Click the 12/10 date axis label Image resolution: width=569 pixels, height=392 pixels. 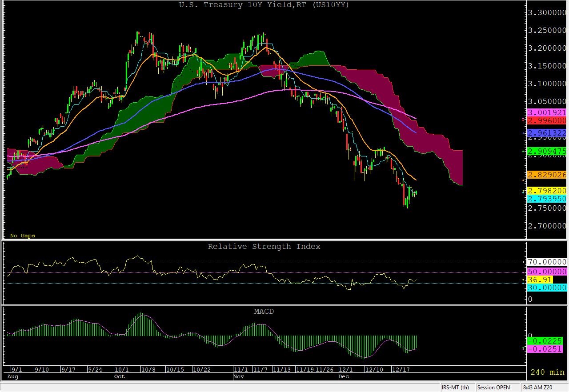pyautogui.click(x=374, y=370)
